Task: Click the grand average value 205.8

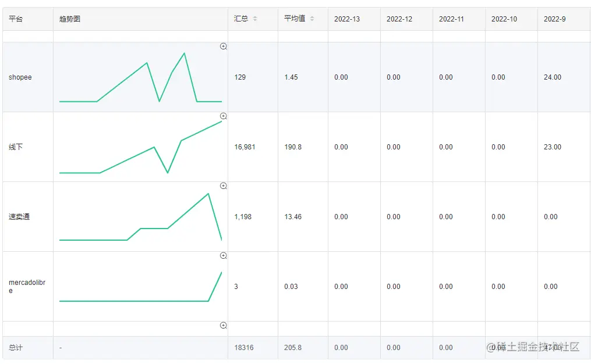Action: tap(293, 348)
